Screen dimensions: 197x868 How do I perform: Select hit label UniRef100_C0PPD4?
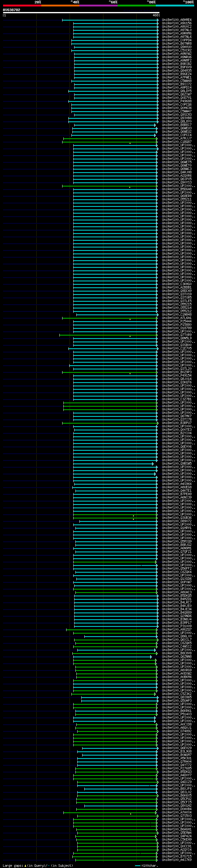[176, 40]
